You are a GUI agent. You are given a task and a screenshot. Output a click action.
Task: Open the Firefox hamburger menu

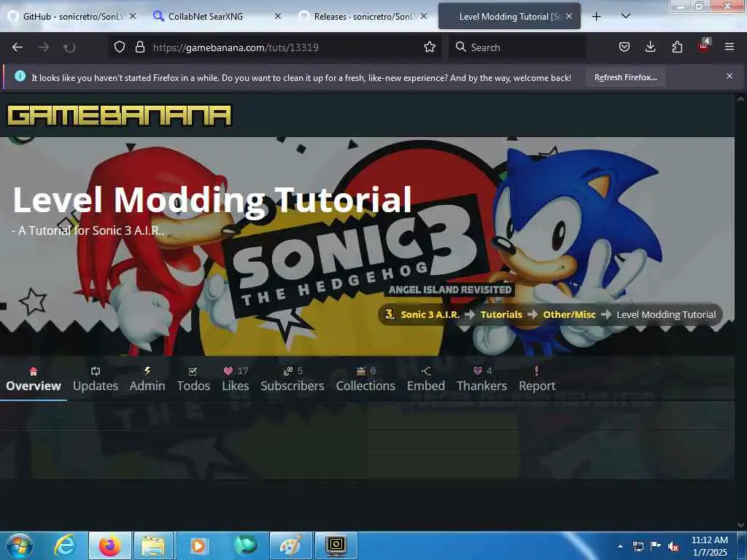tap(729, 47)
